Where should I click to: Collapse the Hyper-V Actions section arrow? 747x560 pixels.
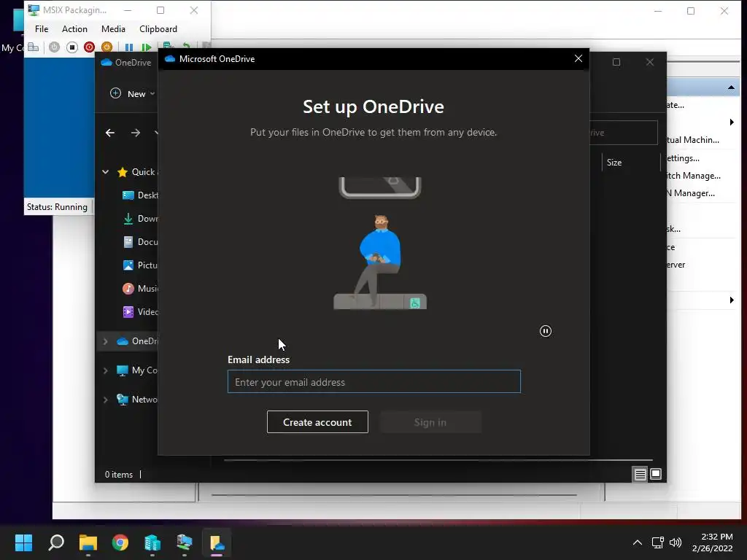pyautogui.click(x=731, y=87)
